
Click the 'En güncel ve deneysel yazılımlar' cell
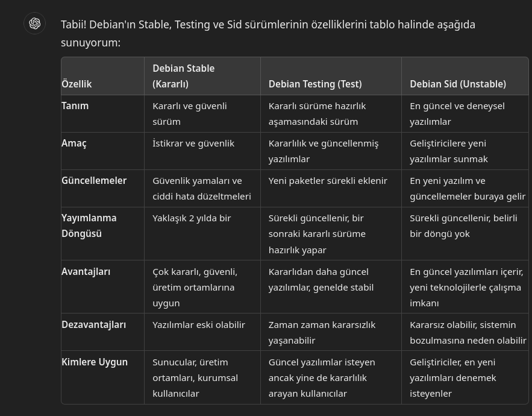(457, 113)
